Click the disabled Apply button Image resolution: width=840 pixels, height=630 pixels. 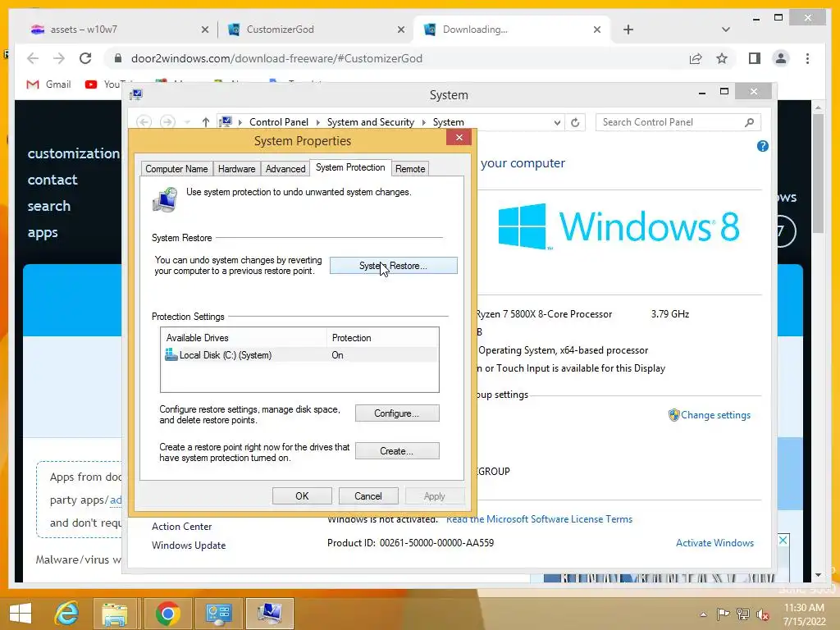[435, 496]
